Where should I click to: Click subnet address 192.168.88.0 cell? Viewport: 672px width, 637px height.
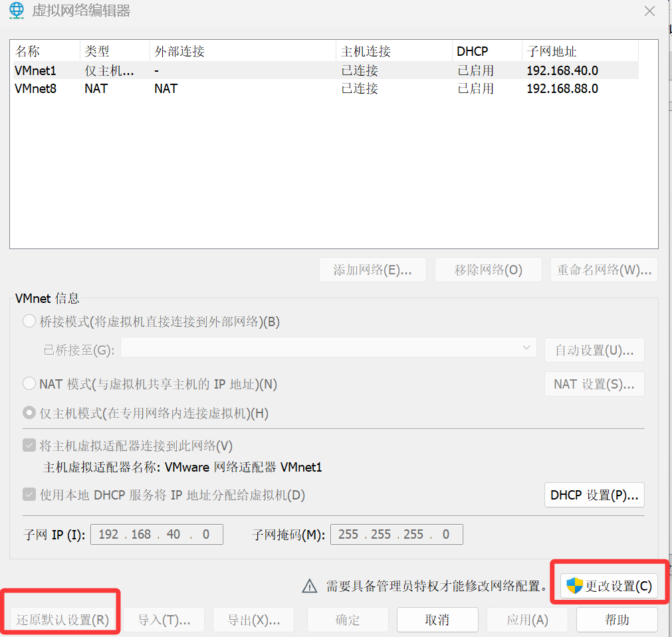[x=562, y=88]
